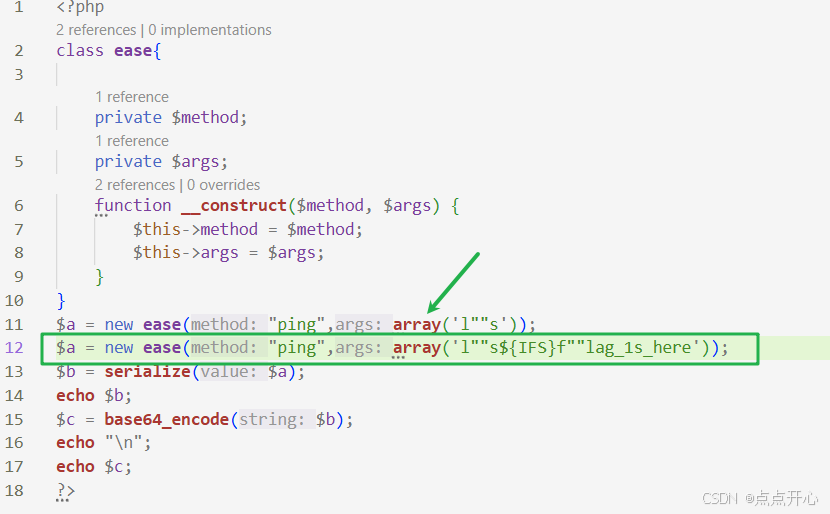The image size is (830, 514).
Task: Select line number 18 in the gutter
Action: 14,491
